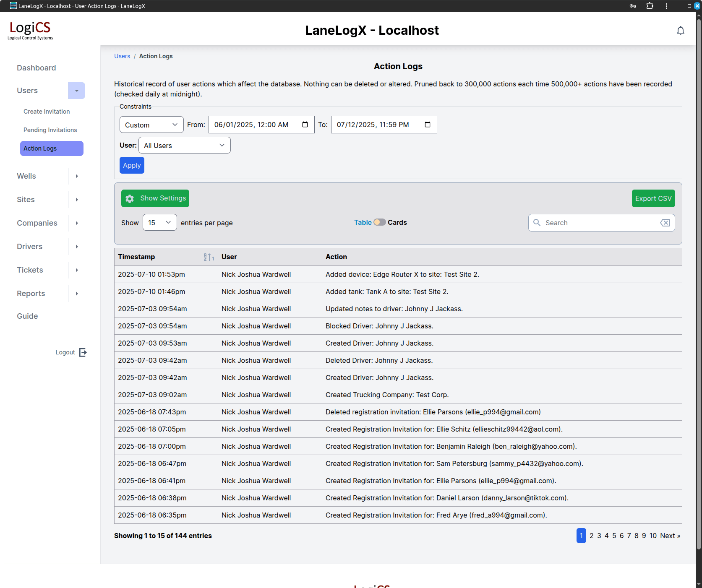Clear search with the backspace icon

pyautogui.click(x=665, y=223)
